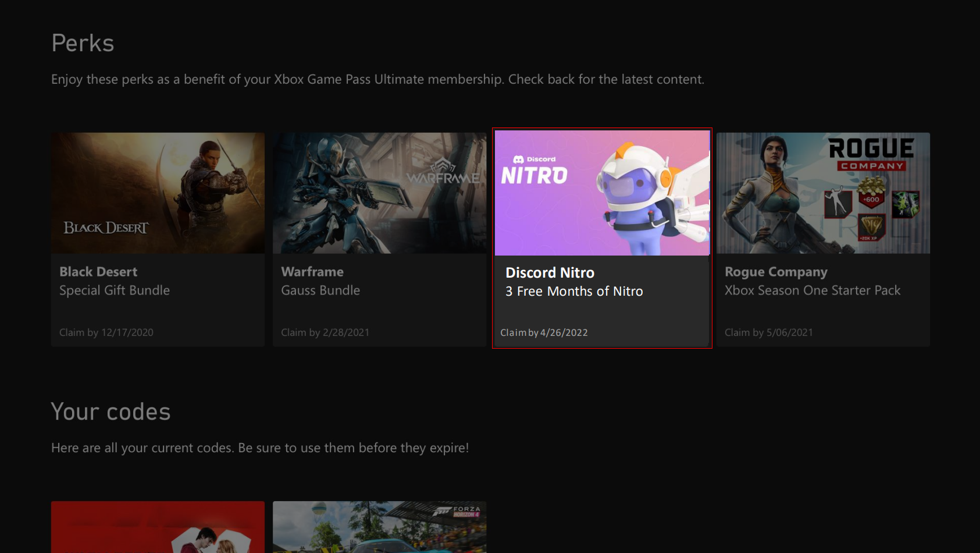Viewport: 980px width, 553px height.
Task: Click the Black Desert logo in the artwork
Action: click(x=106, y=228)
